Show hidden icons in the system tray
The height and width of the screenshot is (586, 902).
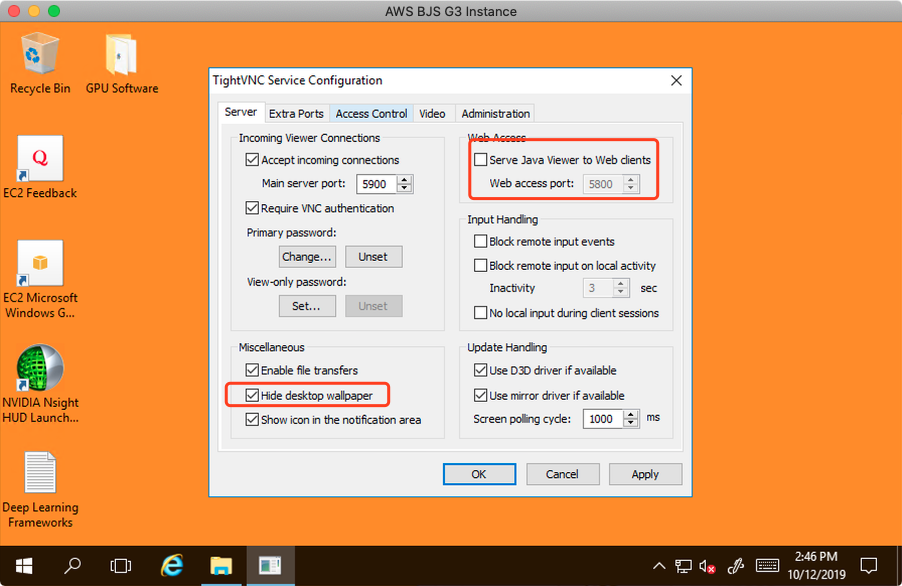pyautogui.click(x=659, y=566)
